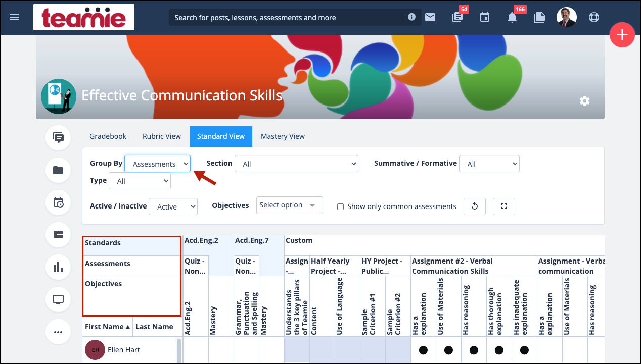641x364 pixels.
Task: Click the search info icon
Action: pyautogui.click(x=411, y=17)
